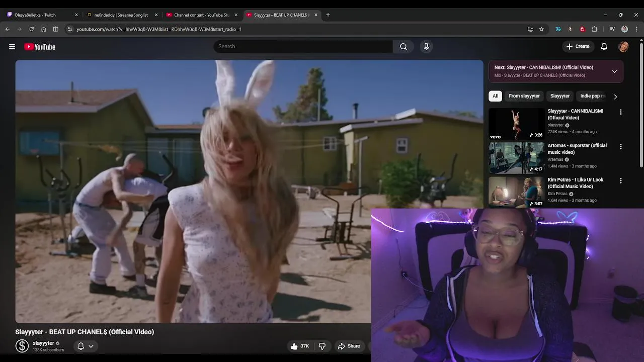The image size is (644, 362).
Task: Open the extensions puzzle icon
Action: (x=594, y=29)
